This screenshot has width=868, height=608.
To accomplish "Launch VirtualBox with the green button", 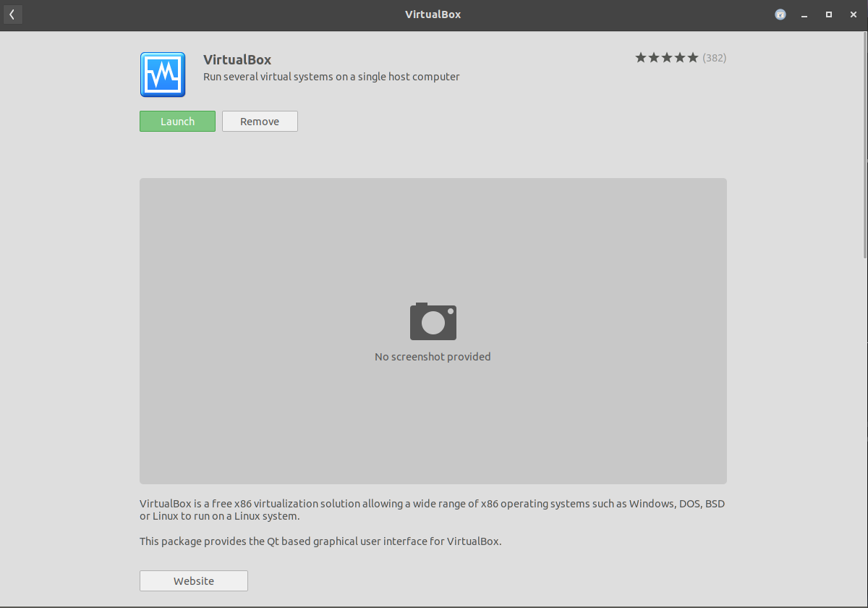I will pyautogui.click(x=177, y=122).
